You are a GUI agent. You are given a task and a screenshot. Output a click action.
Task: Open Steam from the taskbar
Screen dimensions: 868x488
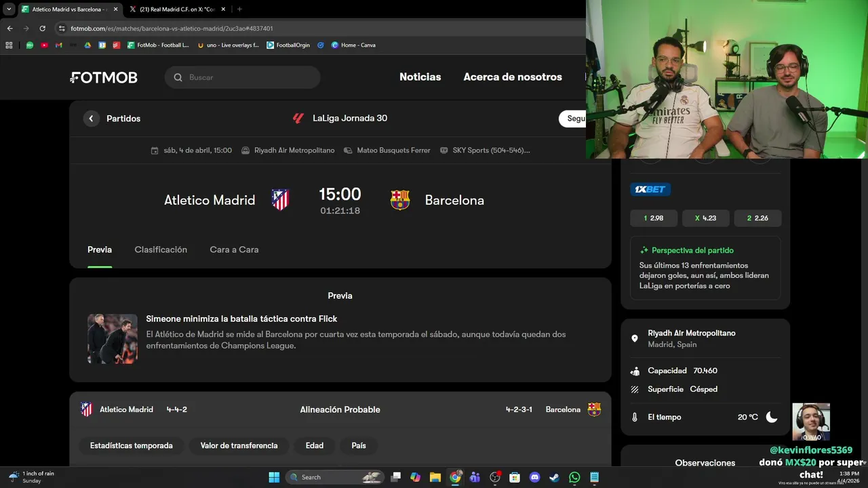click(x=554, y=477)
